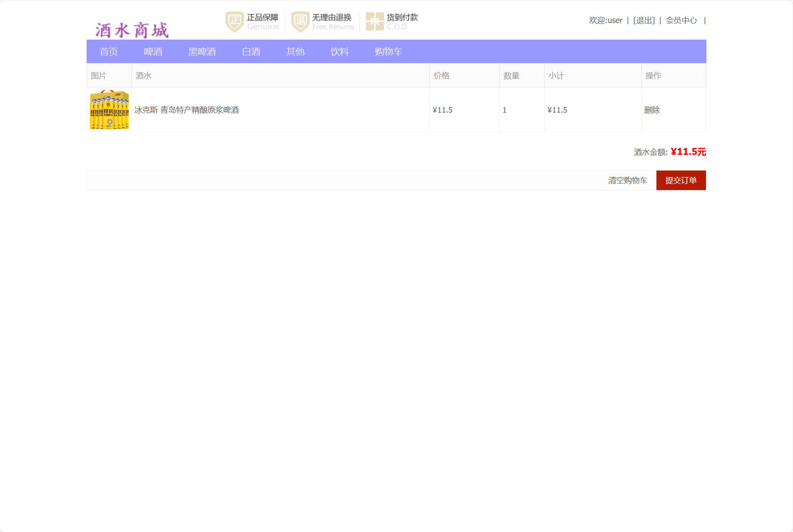Click 提交订单 to submit order

[x=681, y=180]
